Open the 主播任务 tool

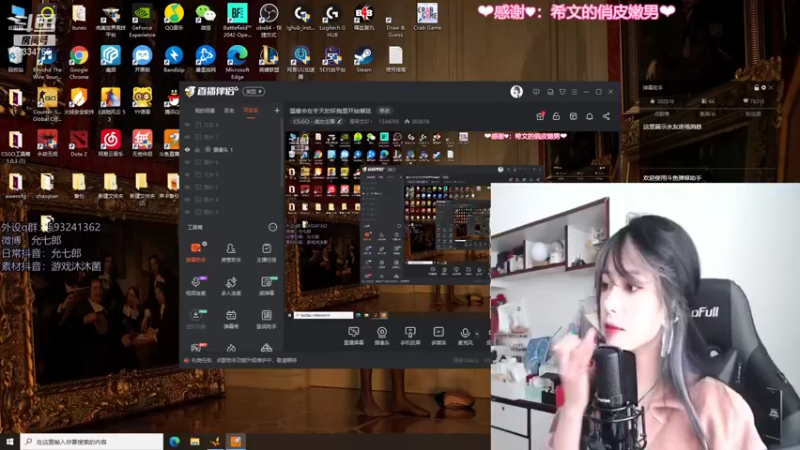pos(266,253)
